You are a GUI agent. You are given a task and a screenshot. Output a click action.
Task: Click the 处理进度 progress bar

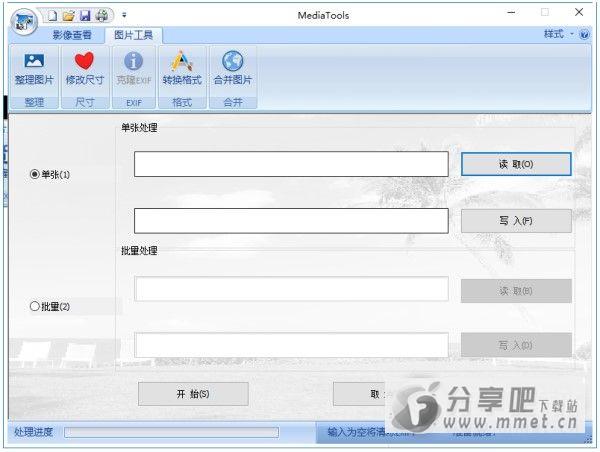pos(171,432)
